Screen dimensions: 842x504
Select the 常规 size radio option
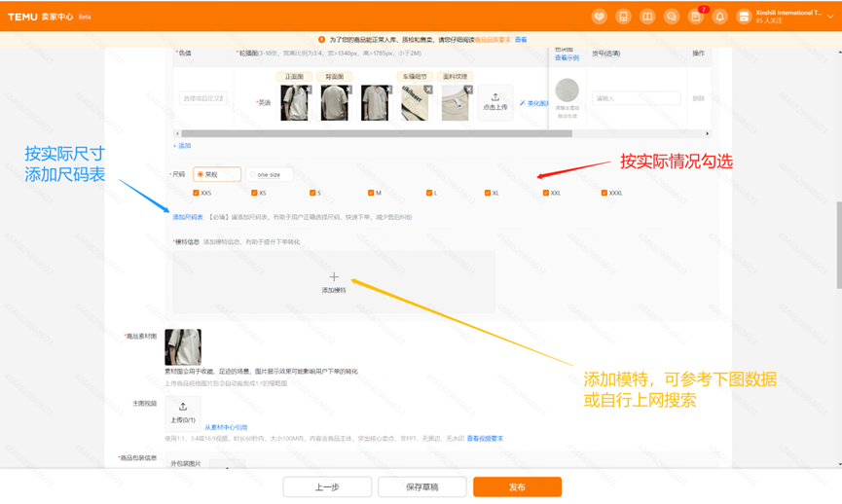pos(217,174)
